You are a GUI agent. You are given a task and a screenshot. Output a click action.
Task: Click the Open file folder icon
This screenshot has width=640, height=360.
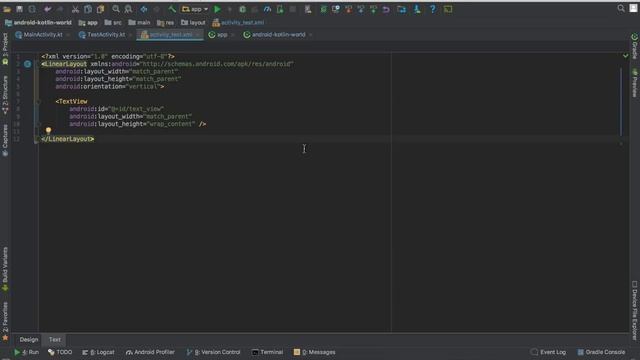[7, 9]
